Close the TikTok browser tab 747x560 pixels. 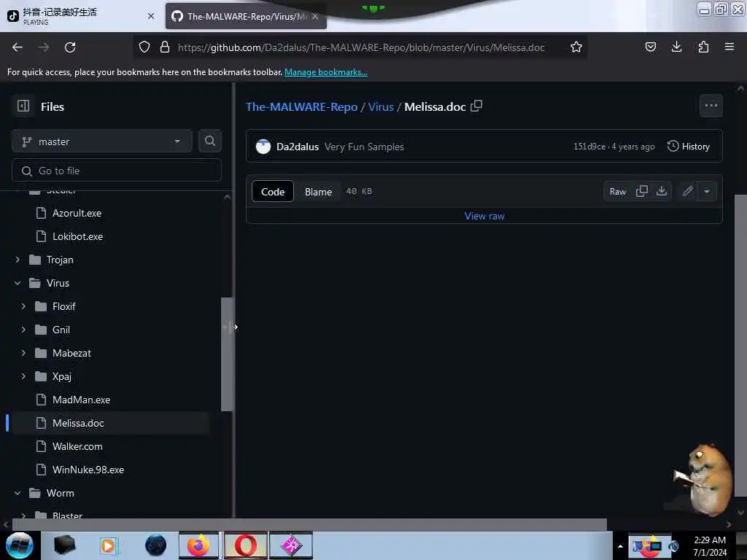pyautogui.click(x=151, y=16)
